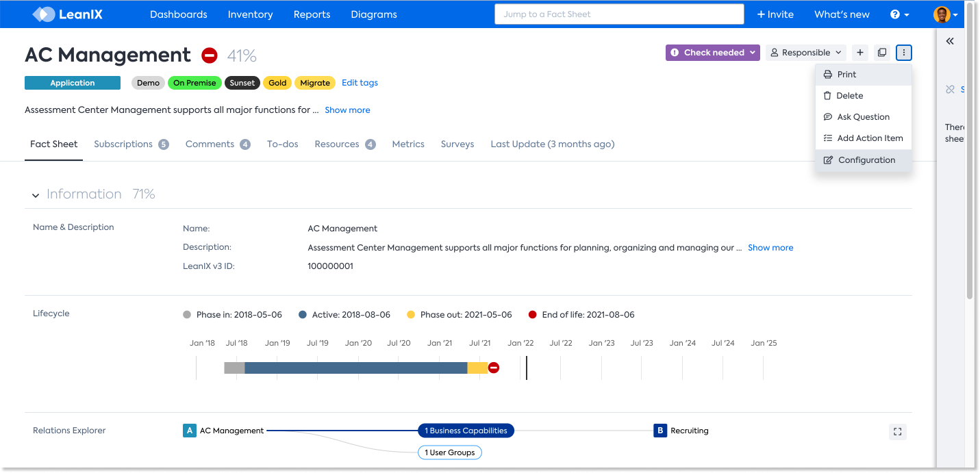Open the help question mark menu

tap(899, 14)
